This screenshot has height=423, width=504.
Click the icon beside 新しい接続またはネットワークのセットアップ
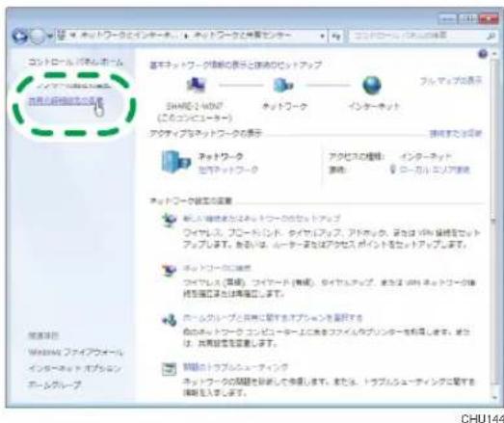169,221
